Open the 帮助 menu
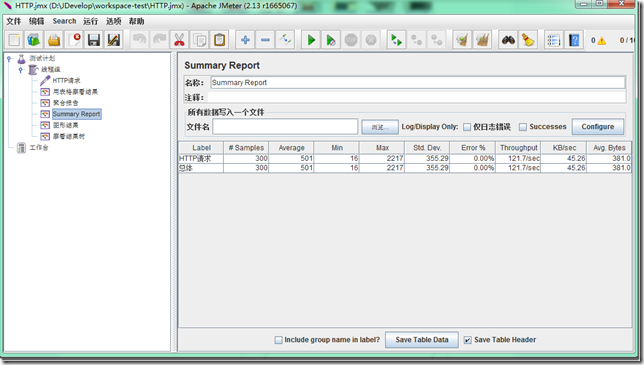The height and width of the screenshot is (365, 644). click(x=136, y=21)
